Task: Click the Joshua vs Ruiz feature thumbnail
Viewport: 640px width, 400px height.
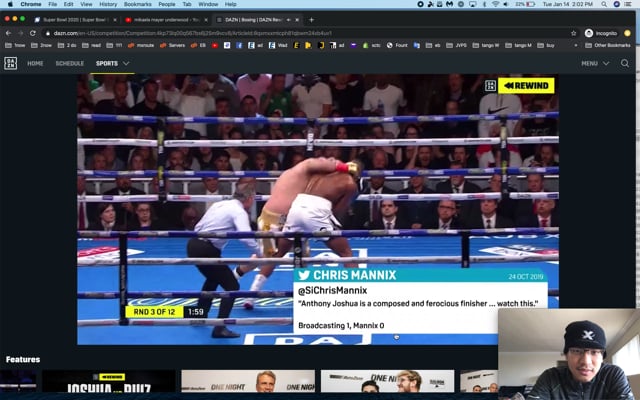Action: [x=108, y=384]
